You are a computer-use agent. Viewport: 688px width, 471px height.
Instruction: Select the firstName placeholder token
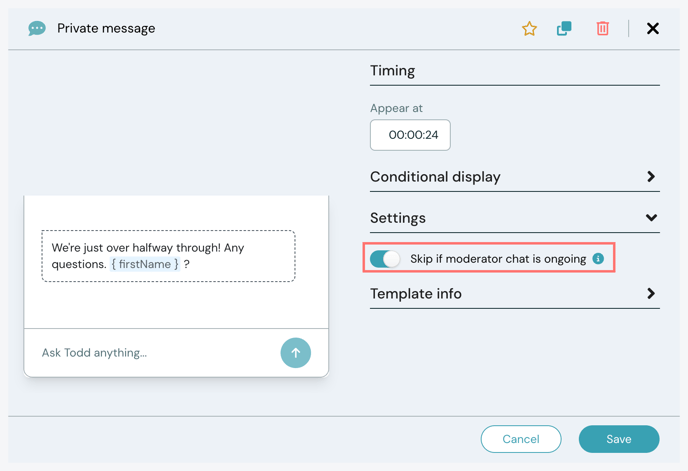[x=145, y=264]
